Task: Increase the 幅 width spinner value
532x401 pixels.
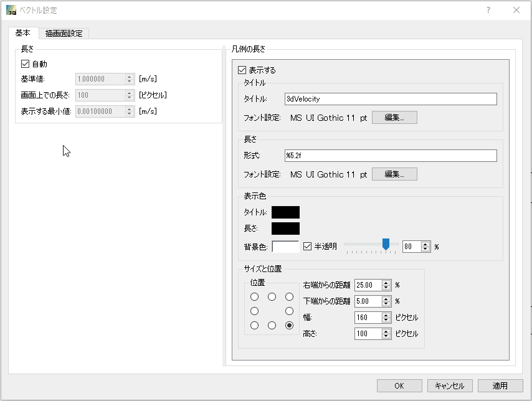Action: (x=386, y=314)
